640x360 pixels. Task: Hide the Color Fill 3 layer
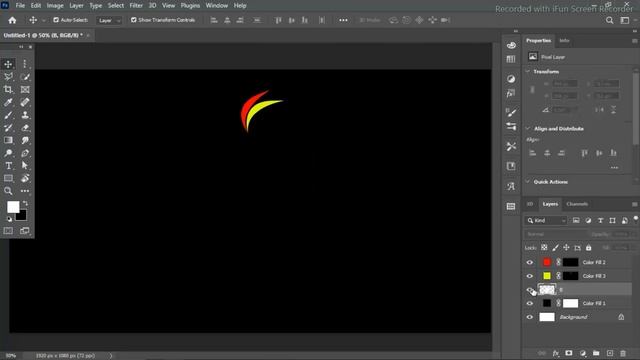(x=530, y=276)
